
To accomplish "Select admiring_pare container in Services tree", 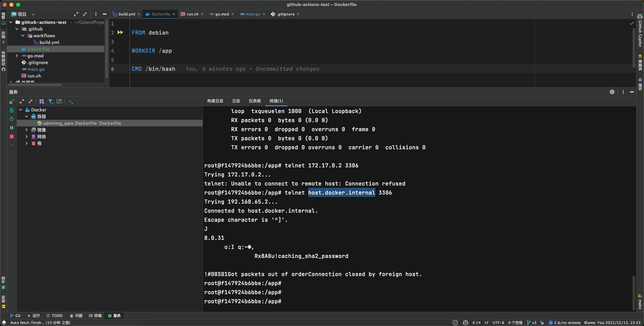I will 110,123.
